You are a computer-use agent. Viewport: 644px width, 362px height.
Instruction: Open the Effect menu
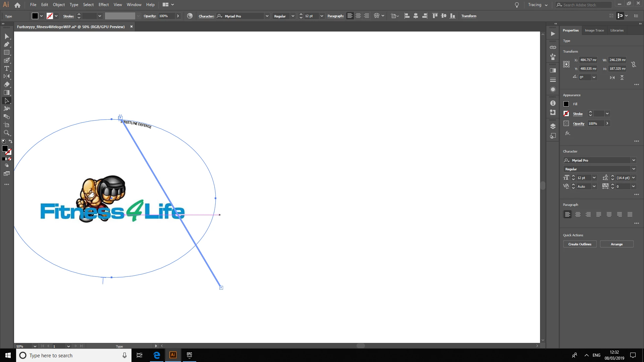103,5
